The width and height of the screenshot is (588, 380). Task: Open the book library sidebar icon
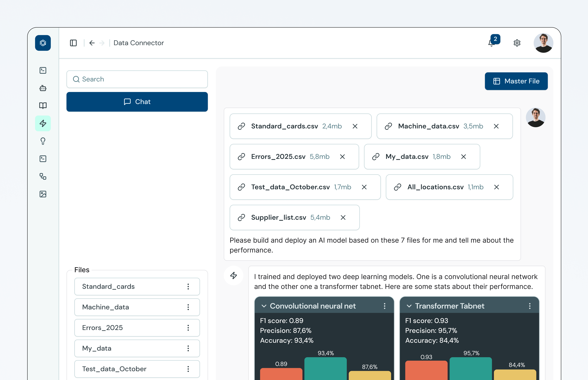(x=43, y=106)
